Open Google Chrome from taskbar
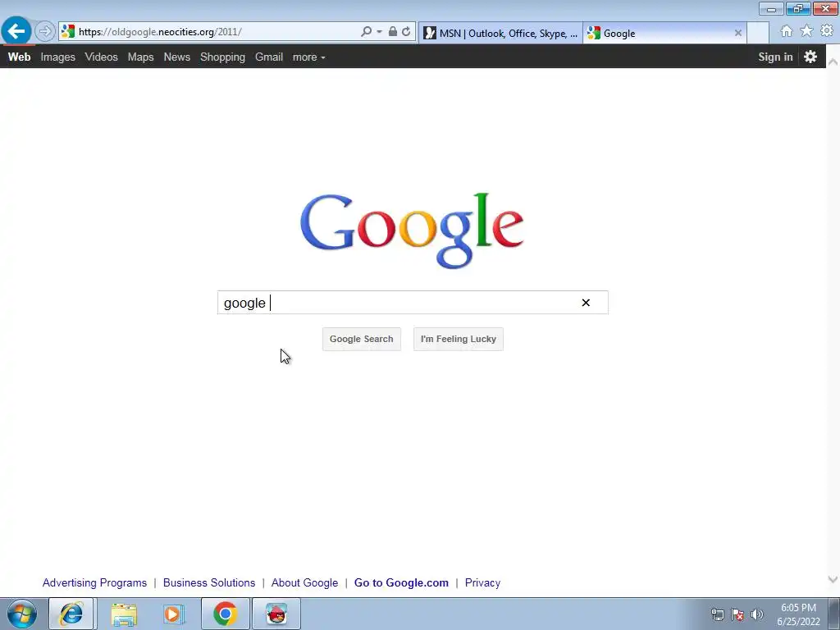This screenshot has width=840, height=630. point(226,614)
